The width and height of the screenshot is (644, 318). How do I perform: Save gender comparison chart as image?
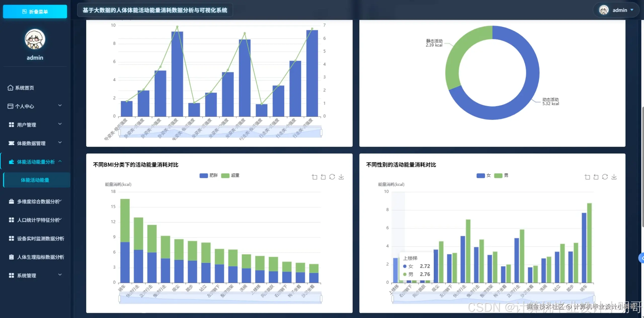pyautogui.click(x=614, y=177)
